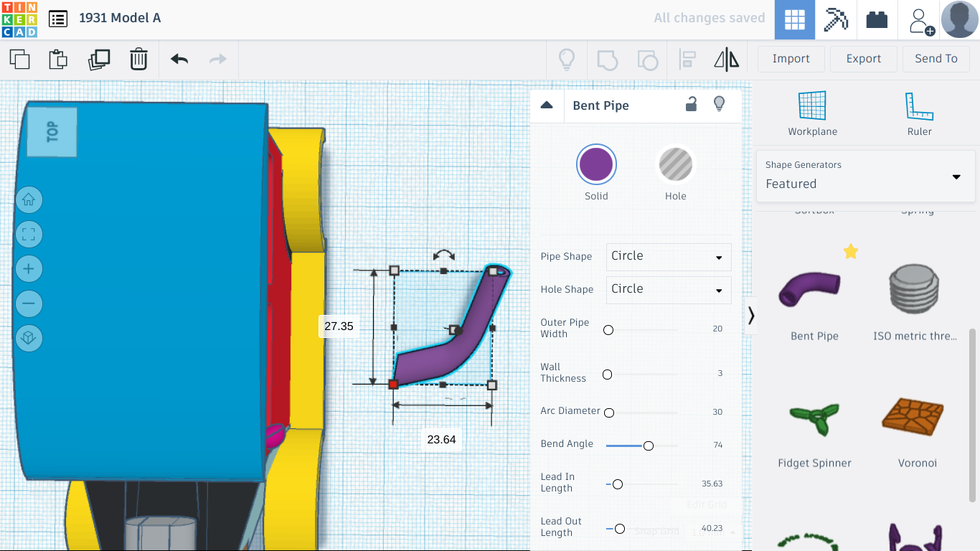The width and height of the screenshot is (980, 551).
Task: Click the Home view icon
Action: click(x=29, y=200)
